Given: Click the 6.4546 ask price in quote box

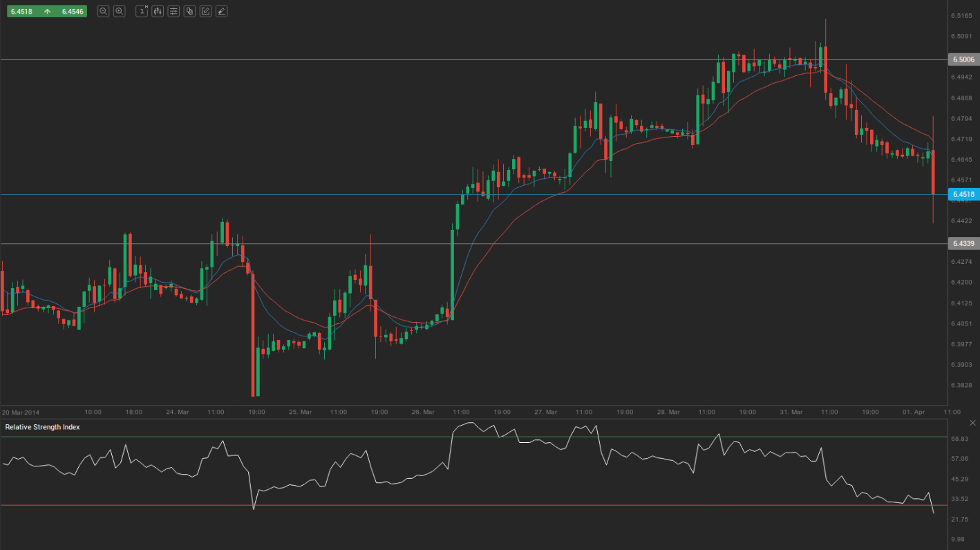Looking at the screenshot, I should pyautogui.click(x=72, y=11).
